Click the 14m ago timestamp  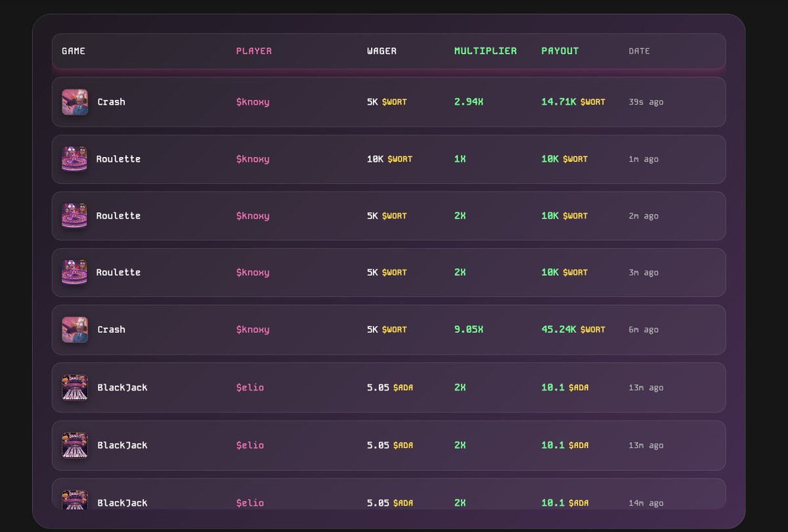[x=646, y=503]
